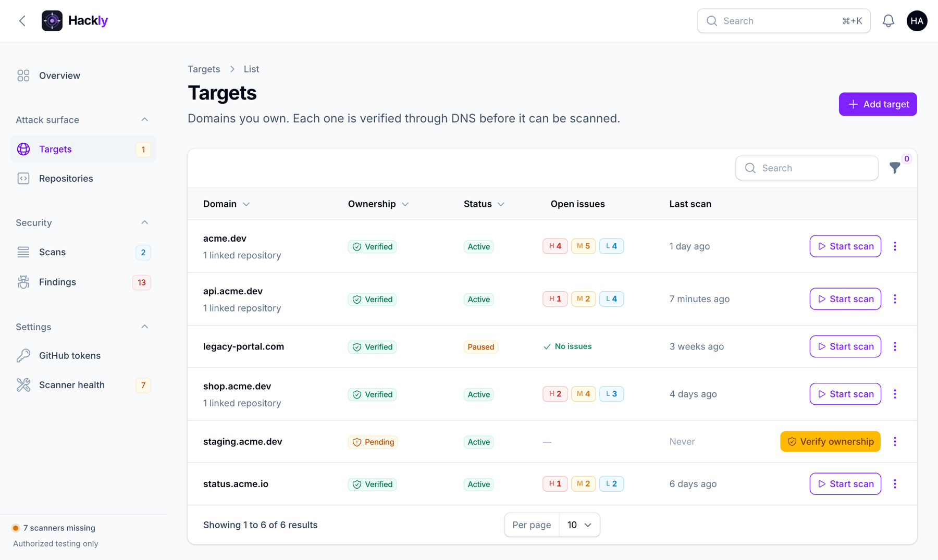
Task: Sort by the Status column
Action: point(484,204)
